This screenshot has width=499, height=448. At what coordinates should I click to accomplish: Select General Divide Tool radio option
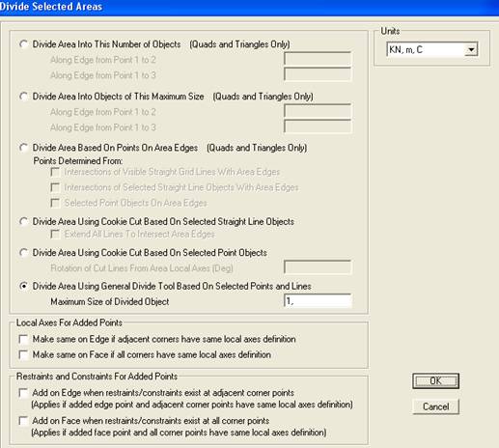[23, 286]
